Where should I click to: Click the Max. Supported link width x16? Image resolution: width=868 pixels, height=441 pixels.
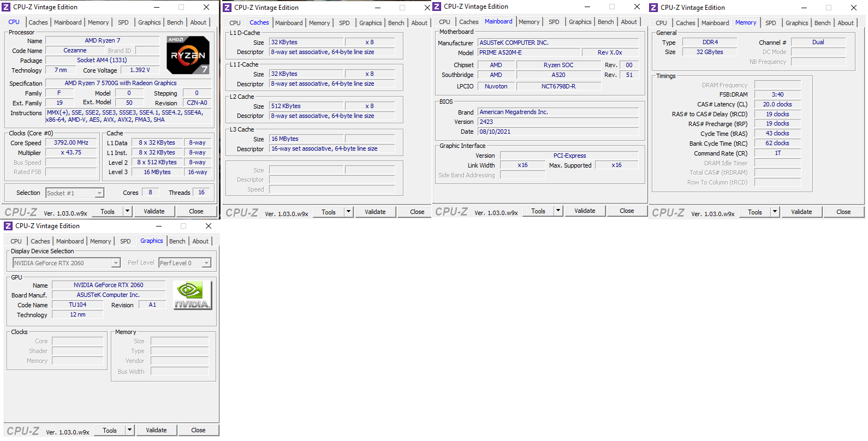616,165
